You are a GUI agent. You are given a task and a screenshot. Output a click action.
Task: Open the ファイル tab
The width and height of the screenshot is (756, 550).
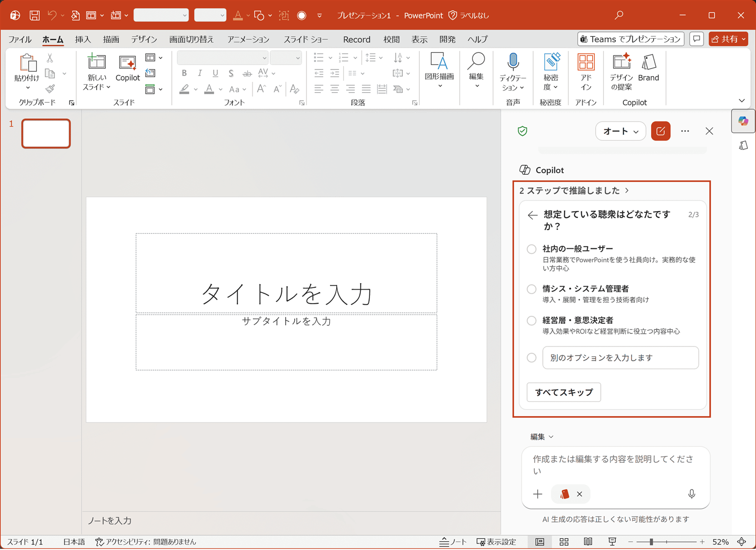pyautogui.click(x=20, y=39)
